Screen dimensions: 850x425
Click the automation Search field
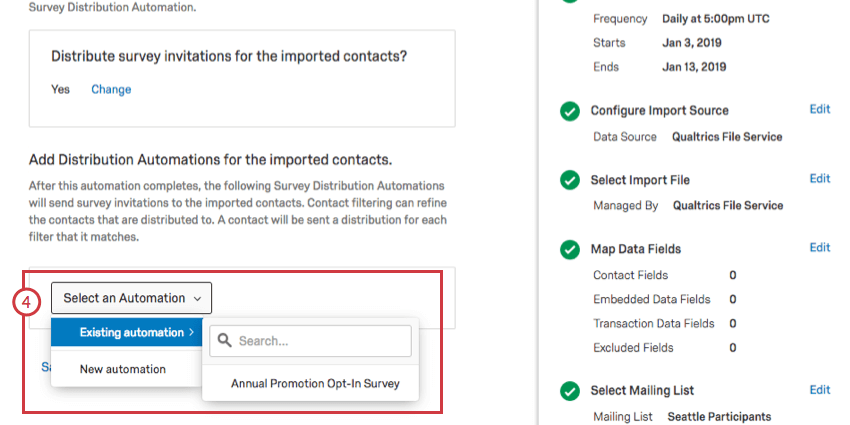pyautogui.click(x=310, y=341)
